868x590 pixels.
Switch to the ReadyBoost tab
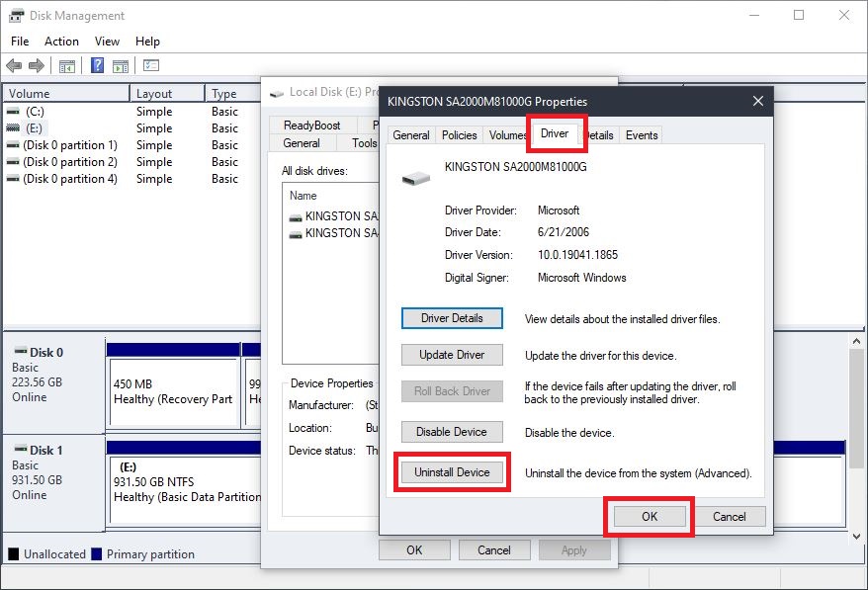coord(313,125)
